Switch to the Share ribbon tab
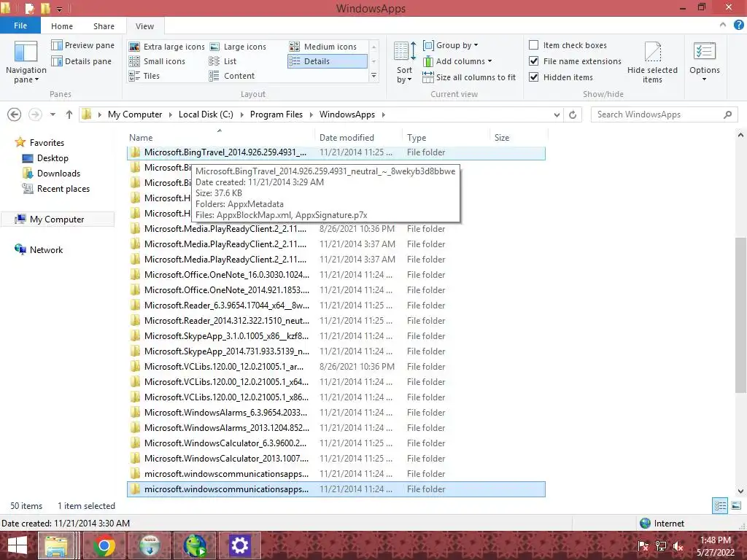747x560 pixels. tap(104, 26)
